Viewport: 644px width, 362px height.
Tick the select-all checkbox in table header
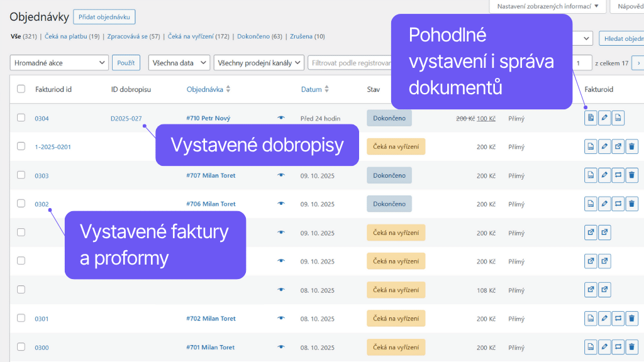(21, 89)
